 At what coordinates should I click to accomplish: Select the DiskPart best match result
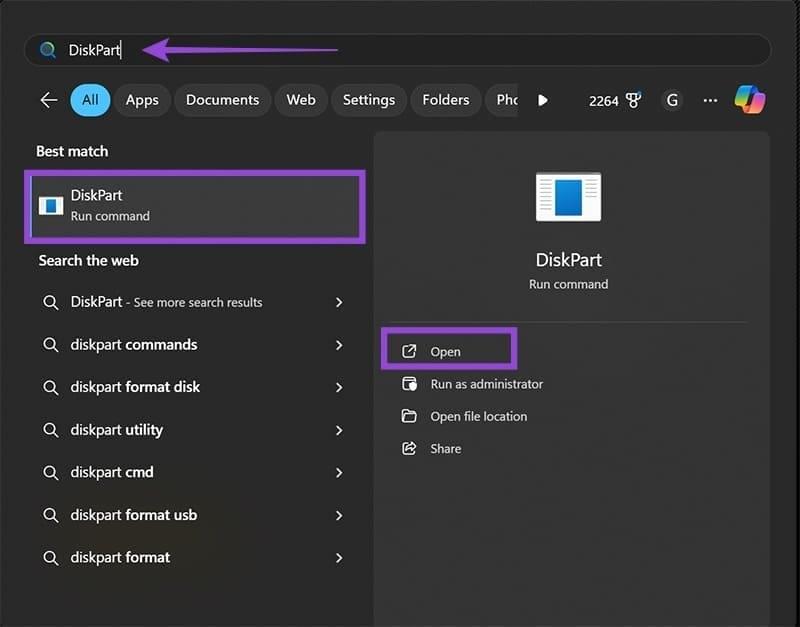[x=195, y=205]
